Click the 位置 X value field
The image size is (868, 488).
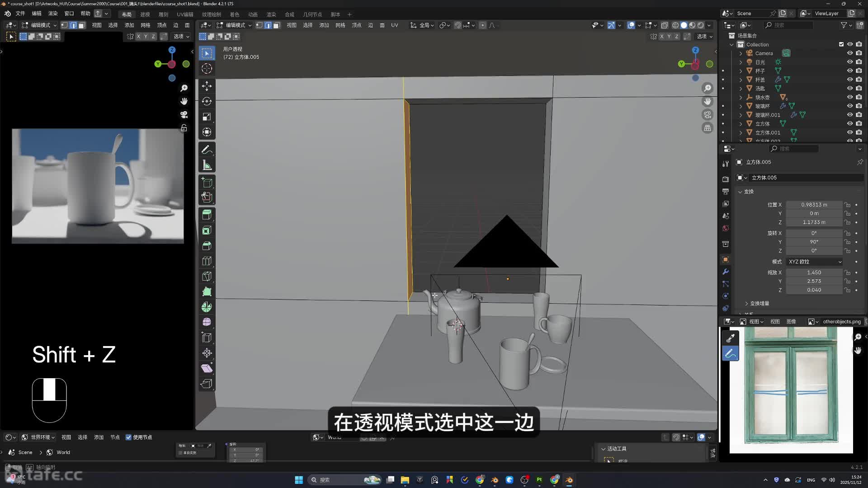pos(814,205)
